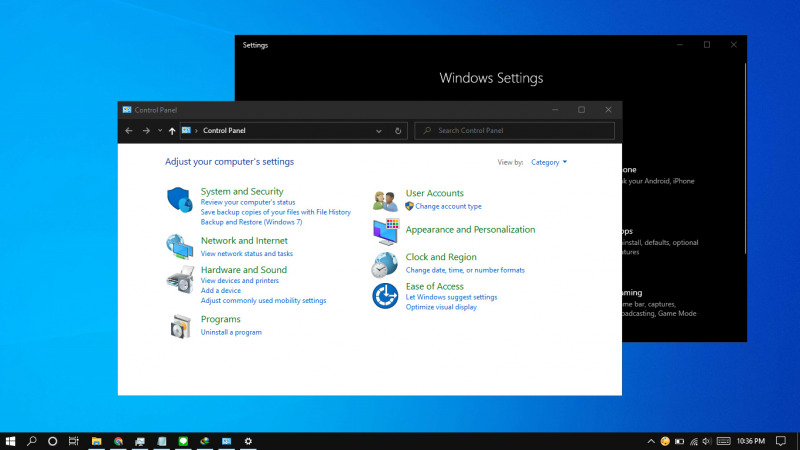Click Uninstall a program
800x450 pixels.
[231, 332]
